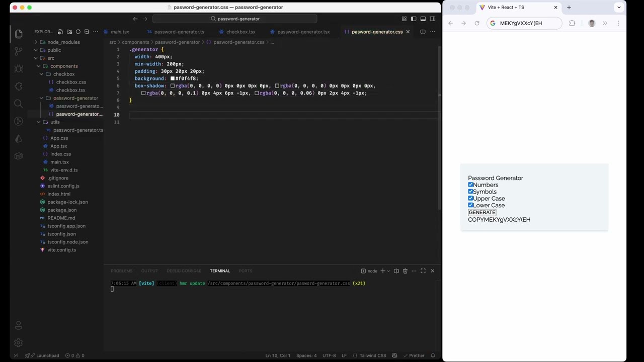Switch to the main.tsx editor tab
The height and width of the screenshot is (362, 644).
tap(120, 32)
